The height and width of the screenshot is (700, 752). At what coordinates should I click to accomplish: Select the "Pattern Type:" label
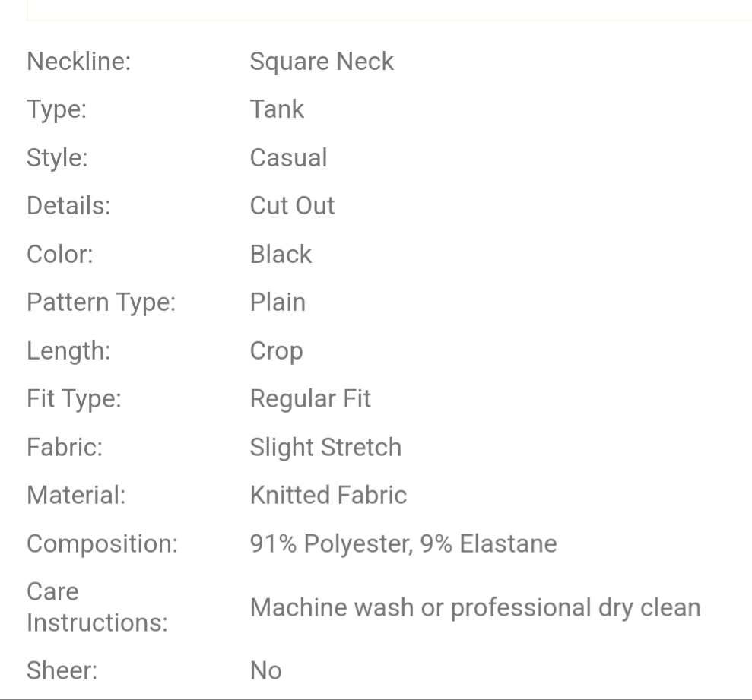click(101, 302)
